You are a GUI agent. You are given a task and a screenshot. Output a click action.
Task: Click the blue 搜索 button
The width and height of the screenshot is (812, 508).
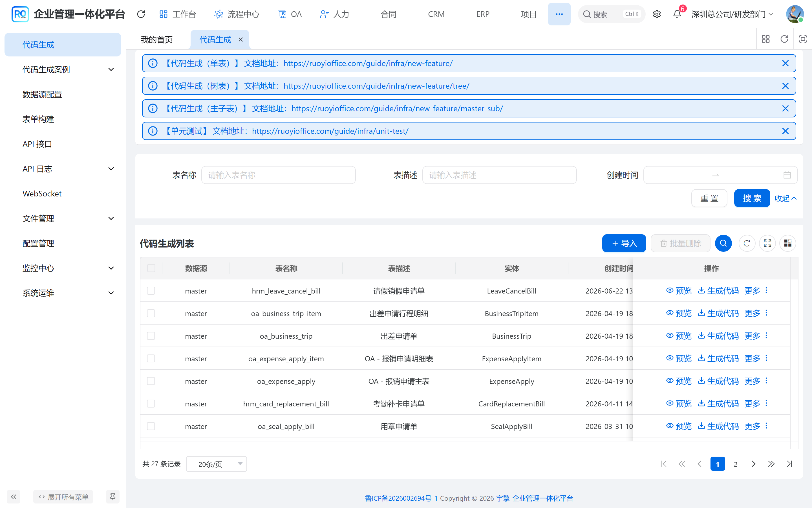tap(752, 198)
